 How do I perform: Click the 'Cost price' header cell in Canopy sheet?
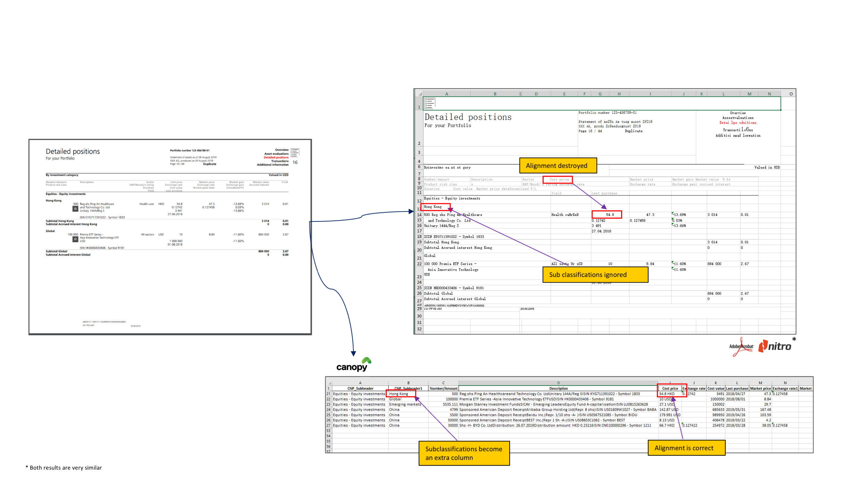670,388
